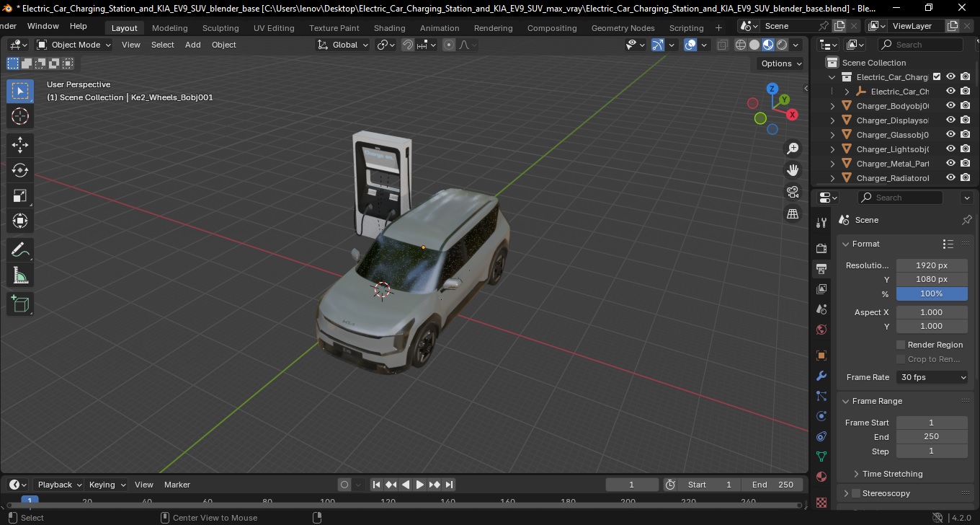Select the Annotate pencil tool
The image size is (980, 525).
point(20,250)
